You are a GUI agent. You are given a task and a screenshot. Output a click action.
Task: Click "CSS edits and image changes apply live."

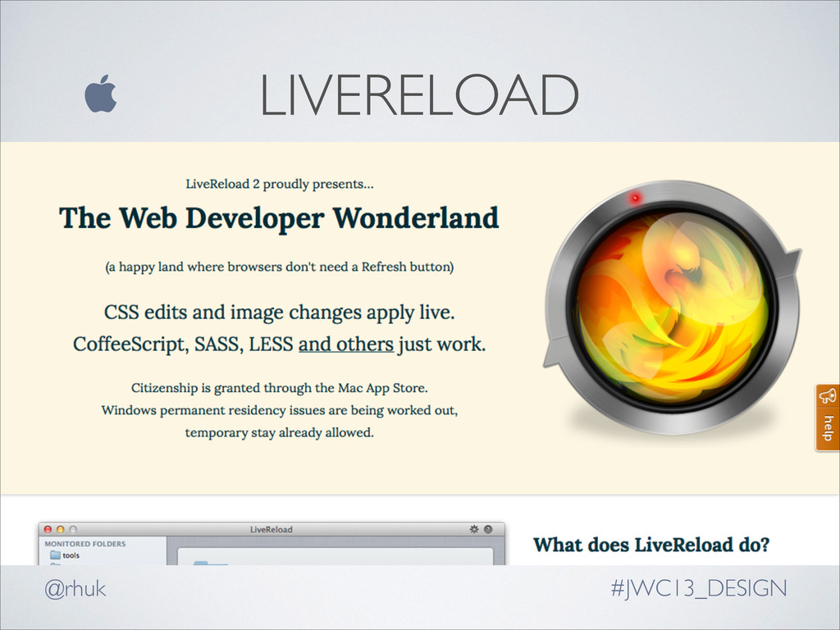[279, 313]
